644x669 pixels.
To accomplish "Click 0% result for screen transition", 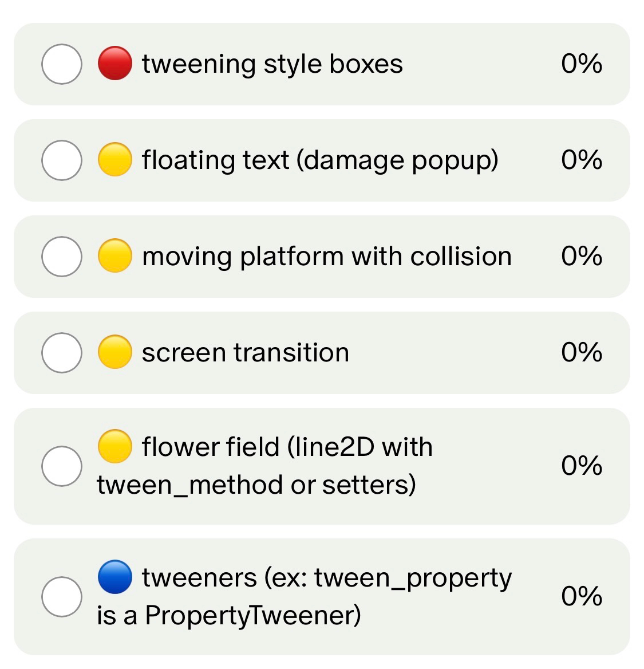I will pos(582,353).
